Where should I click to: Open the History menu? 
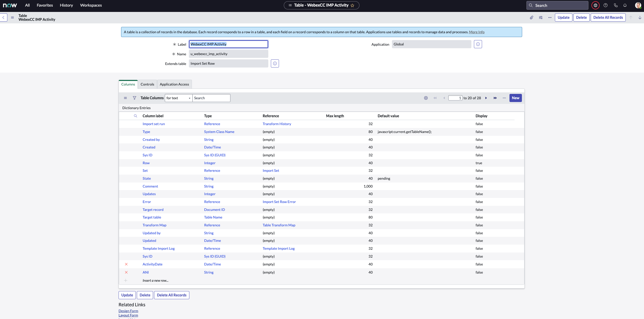pos(67,5)
